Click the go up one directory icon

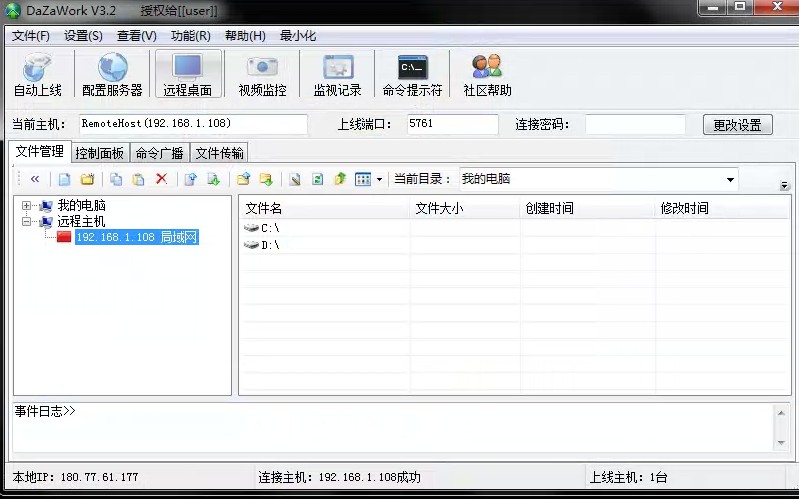point(340,179)
